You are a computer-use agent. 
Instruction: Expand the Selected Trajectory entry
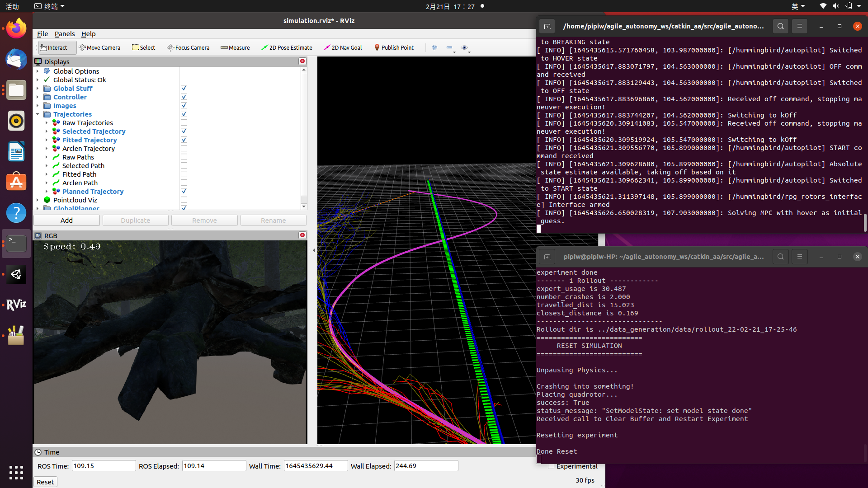[x=46, y=131]
